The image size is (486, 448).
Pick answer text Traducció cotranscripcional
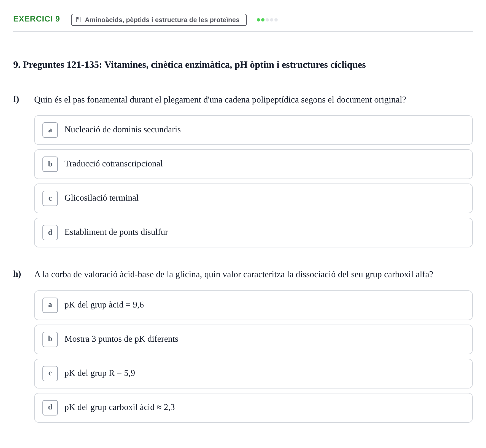pos(114,164)
